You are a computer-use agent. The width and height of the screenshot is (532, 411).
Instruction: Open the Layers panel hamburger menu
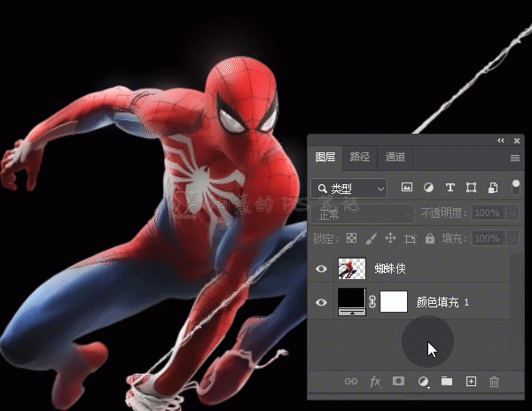(515, 158)
